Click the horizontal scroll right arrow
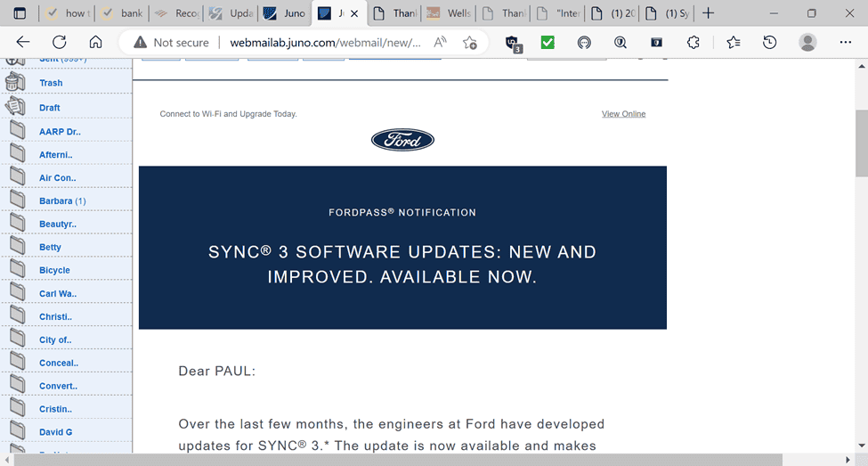This screenshot has width=868, height=466. point(848,460)
